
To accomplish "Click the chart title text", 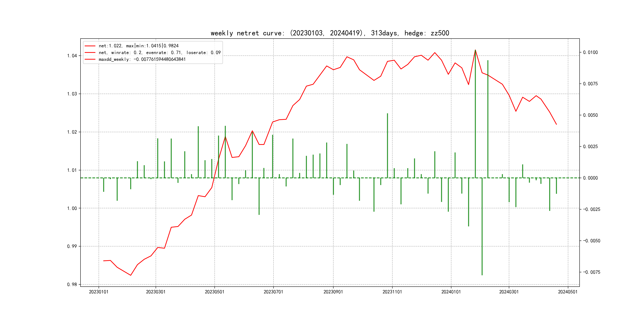I will (x=330, y=33).
